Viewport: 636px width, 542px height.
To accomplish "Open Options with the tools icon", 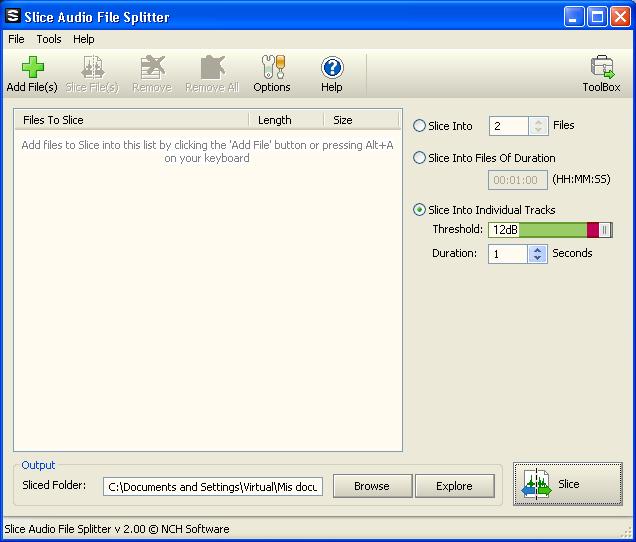I will [x=272, y=67].
